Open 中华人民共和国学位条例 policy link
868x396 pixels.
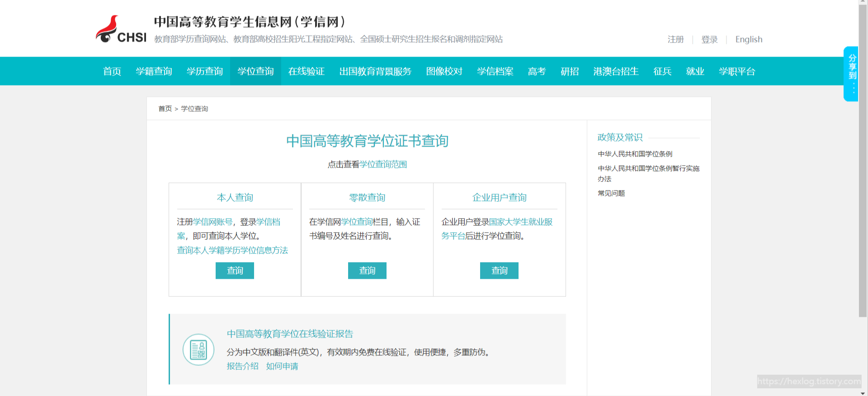(x=635, y=154)
